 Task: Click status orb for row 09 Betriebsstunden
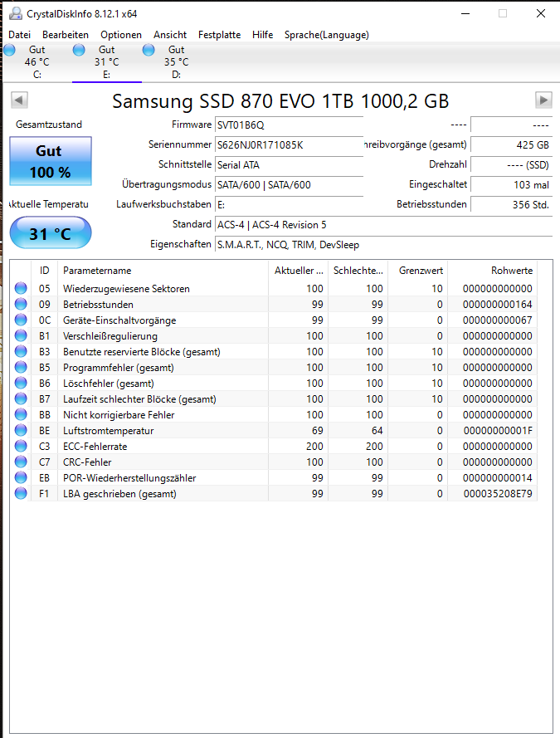[x=21, y=304]
